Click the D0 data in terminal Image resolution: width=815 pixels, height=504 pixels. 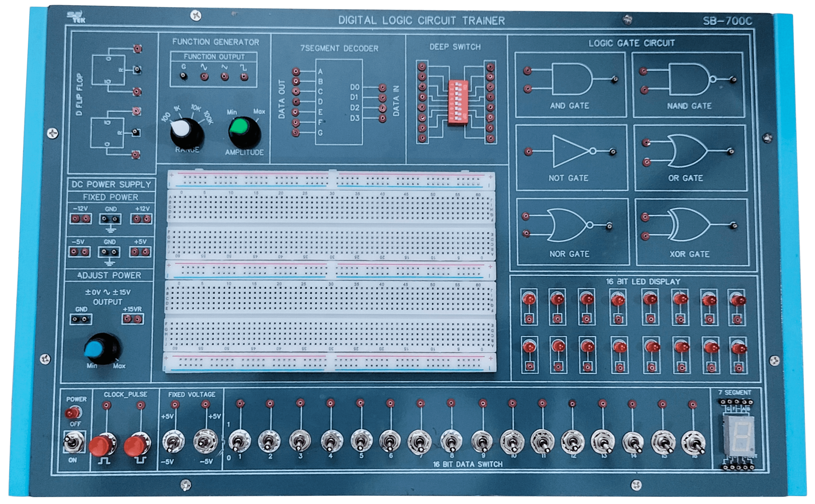coord(382,88)
